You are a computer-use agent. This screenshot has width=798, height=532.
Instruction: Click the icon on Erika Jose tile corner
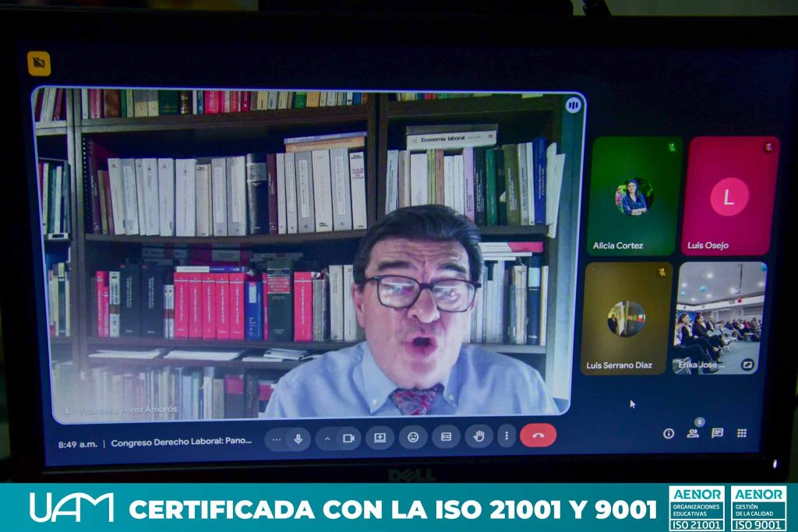(x=747, y=365)
